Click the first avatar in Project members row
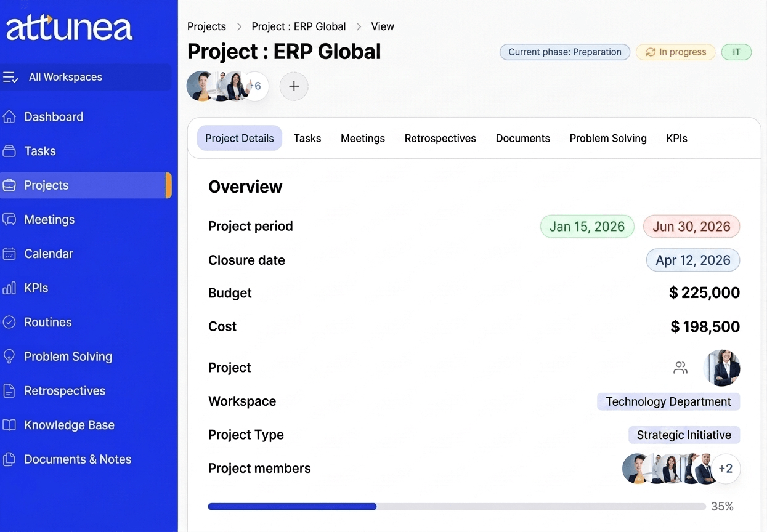The height and width of the screenshot is (532, 767). coord(636,469)
